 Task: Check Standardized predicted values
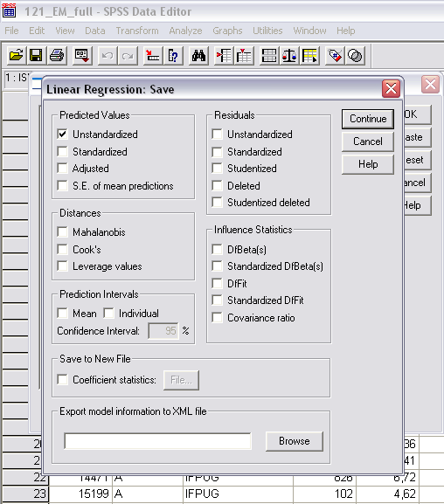coord(62,151)
